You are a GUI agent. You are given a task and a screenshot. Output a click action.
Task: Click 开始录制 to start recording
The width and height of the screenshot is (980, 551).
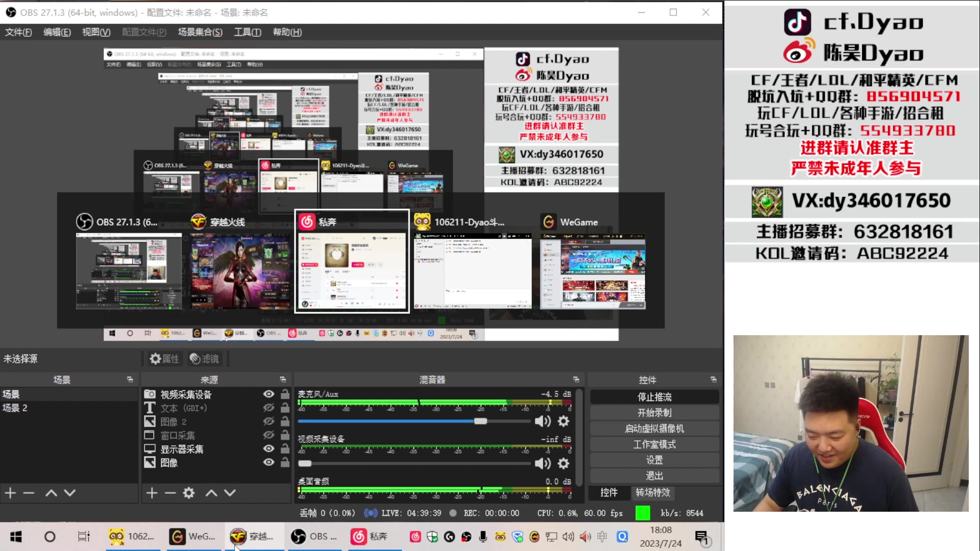pos(654,413)
